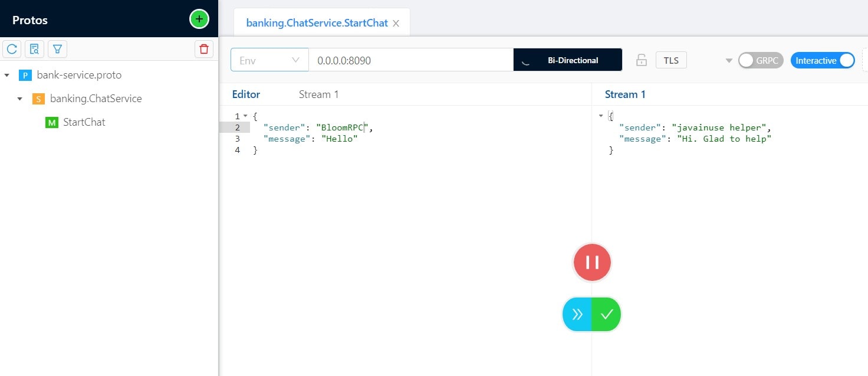Click the Bi-Directional button
This screenshot has height=376, width=868.
click(568, 60)
